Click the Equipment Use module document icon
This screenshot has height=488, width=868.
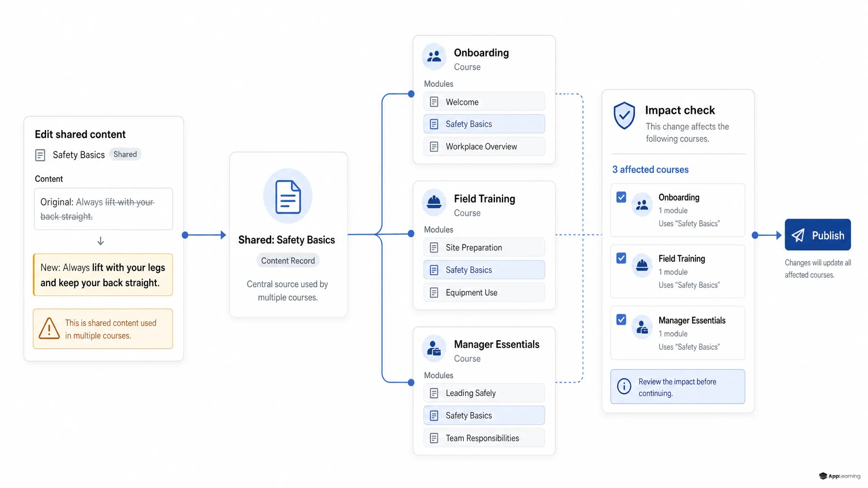pos(434,293)
